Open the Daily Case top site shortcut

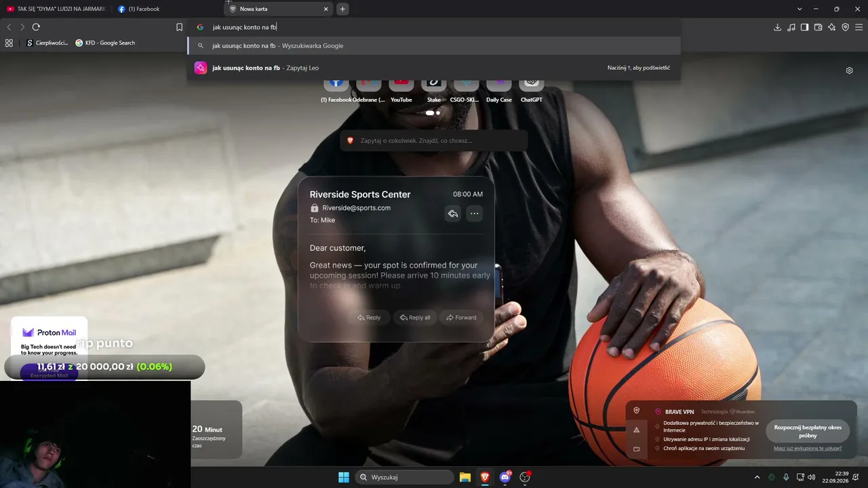pyautogui.click(x=499, y=90)
